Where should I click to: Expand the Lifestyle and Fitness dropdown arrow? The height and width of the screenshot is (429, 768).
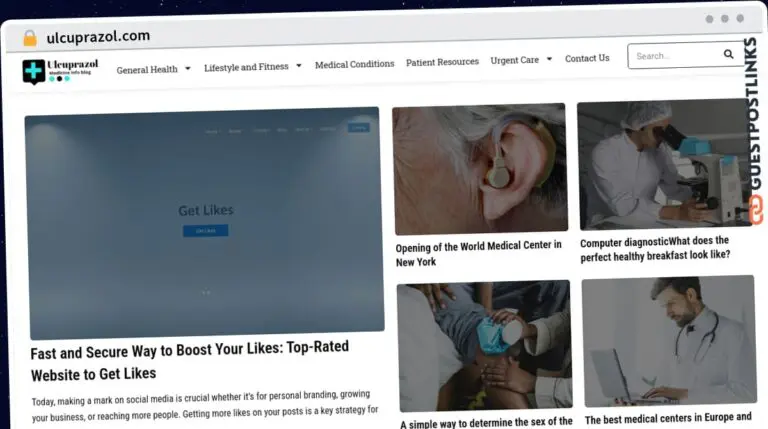(299, 66)
